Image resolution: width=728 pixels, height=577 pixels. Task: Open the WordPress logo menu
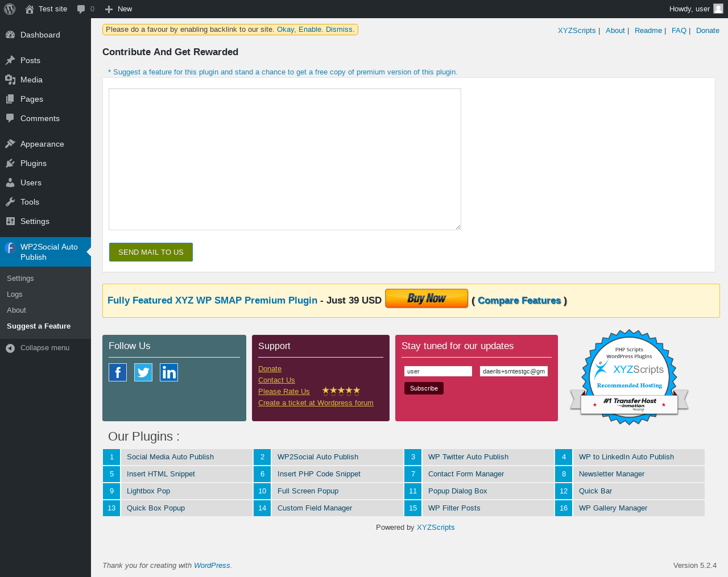10,9
